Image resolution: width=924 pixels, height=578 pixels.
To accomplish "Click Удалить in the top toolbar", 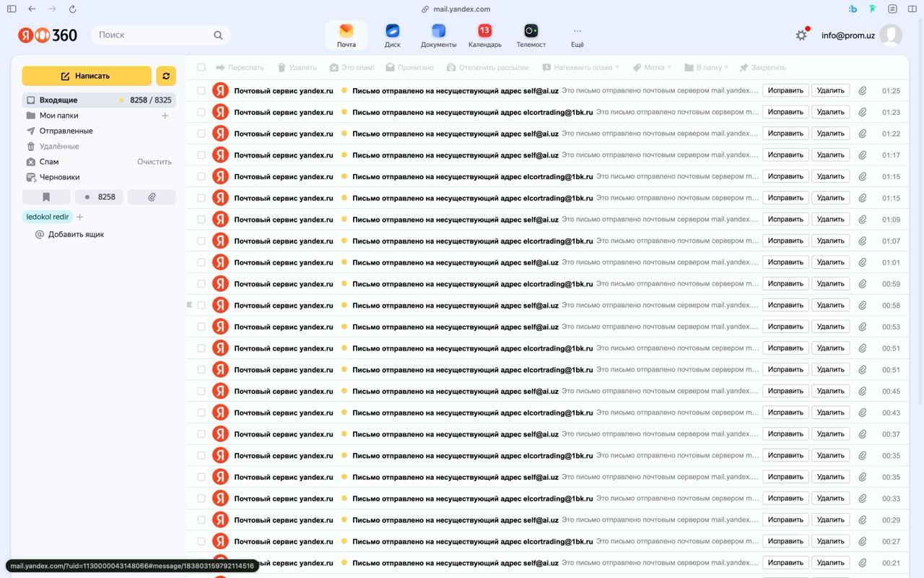I will [297, 67].
